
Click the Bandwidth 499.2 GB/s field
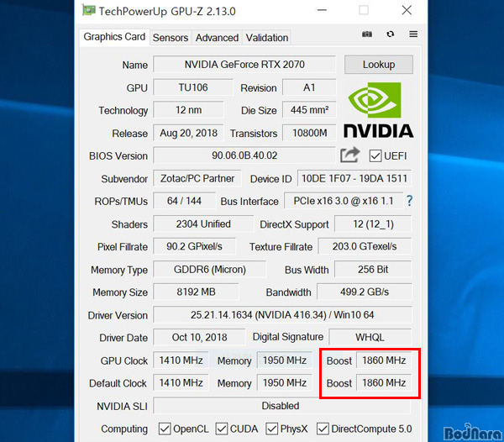pos(365,292)
